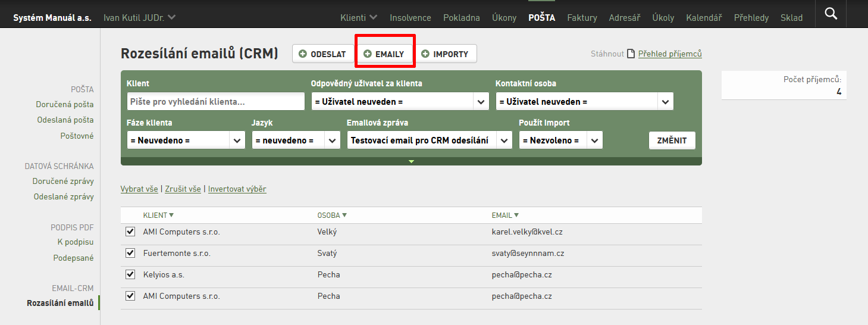Sort by OSOBA column arrow

coord(344,215)
